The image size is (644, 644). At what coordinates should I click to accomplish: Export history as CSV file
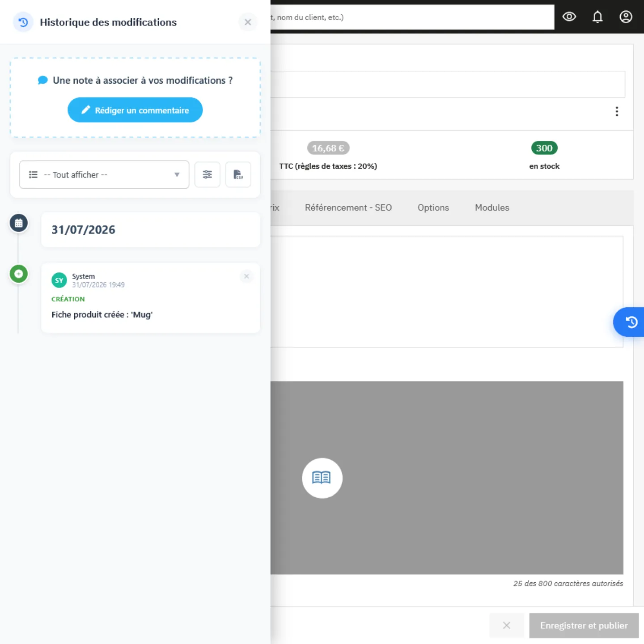pos(238,174)
